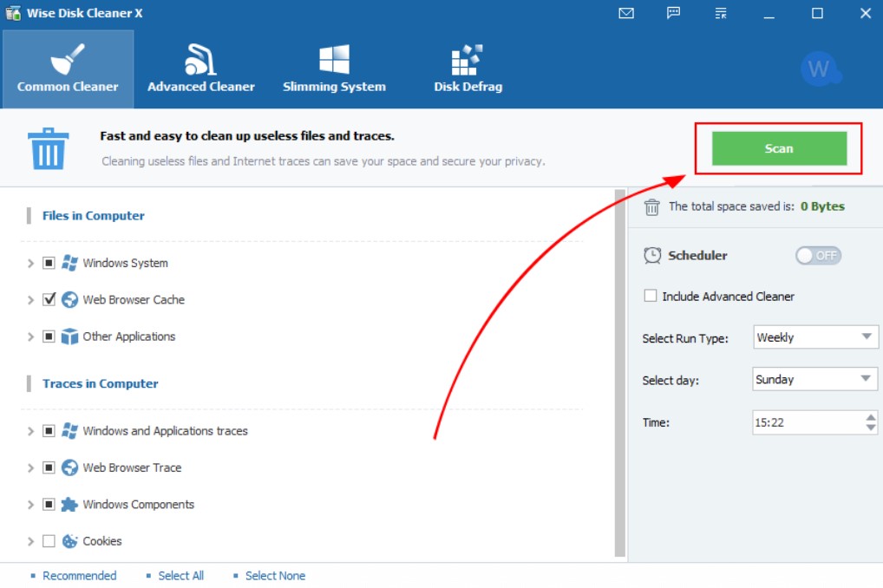
Task: Click the Windows Components puzzle icon
Action: point(69,504)
